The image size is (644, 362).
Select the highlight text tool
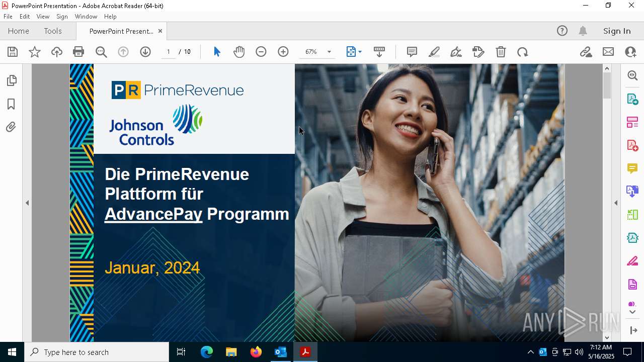pyautogui.click(x=434, y=52)
